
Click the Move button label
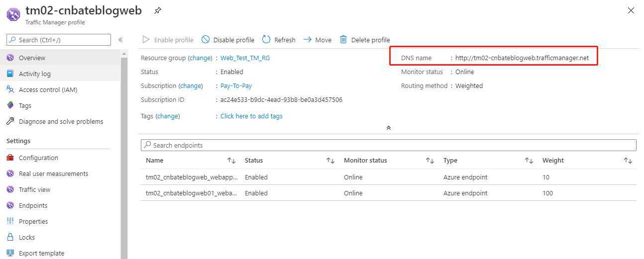click(323, 40)
